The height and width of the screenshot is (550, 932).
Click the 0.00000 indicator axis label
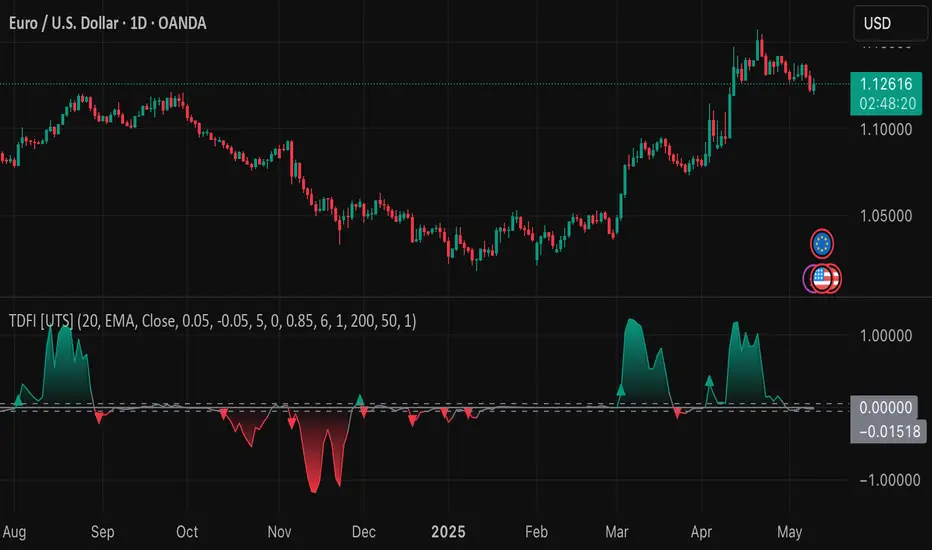(885, 407)
